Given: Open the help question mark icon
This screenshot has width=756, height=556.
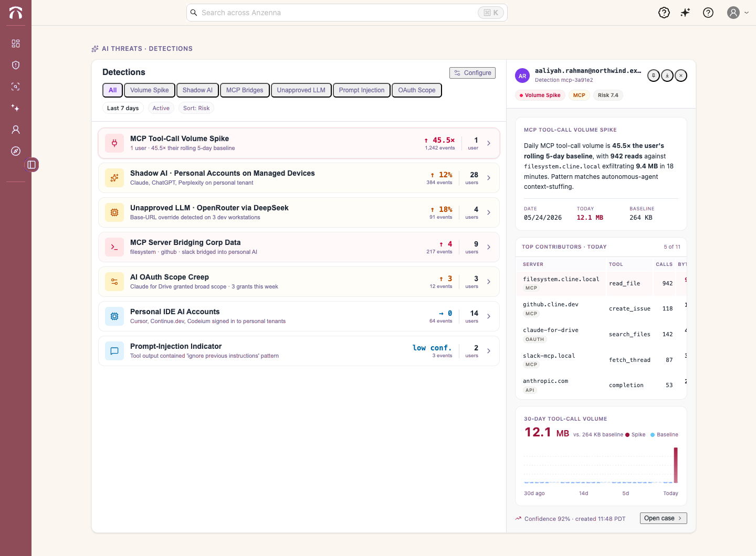Looking at the screenshot, I should pyautogui.click(x=708, y=13).
